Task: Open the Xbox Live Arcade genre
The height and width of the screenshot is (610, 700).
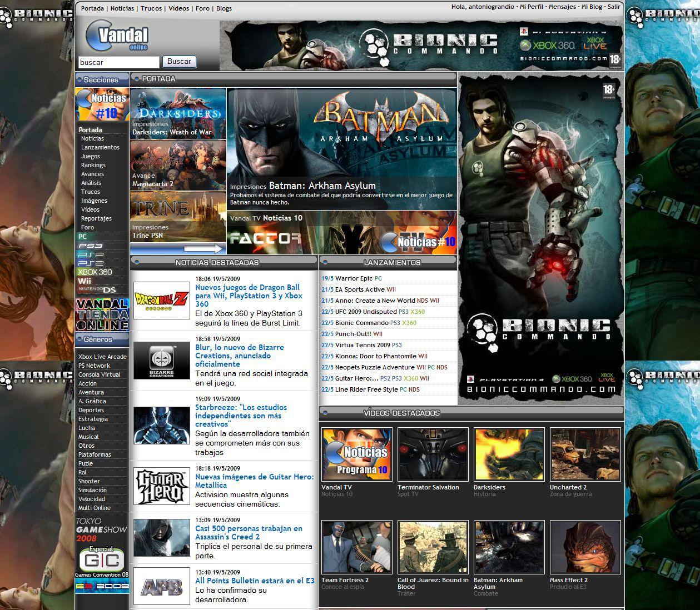Action: pyautogui.click(x=102, y=357)
